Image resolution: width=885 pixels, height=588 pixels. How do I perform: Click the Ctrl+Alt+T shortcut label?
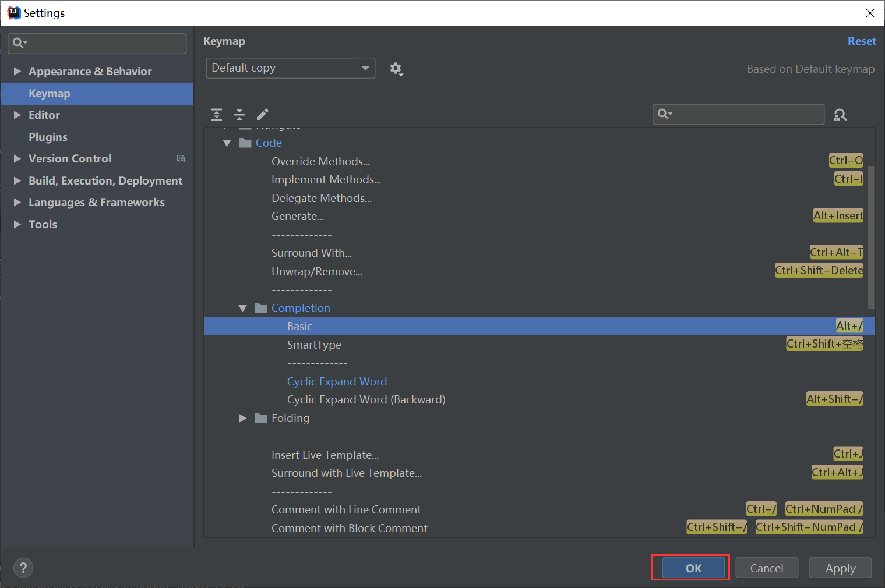pyautogui.click(x=837, y=252)
